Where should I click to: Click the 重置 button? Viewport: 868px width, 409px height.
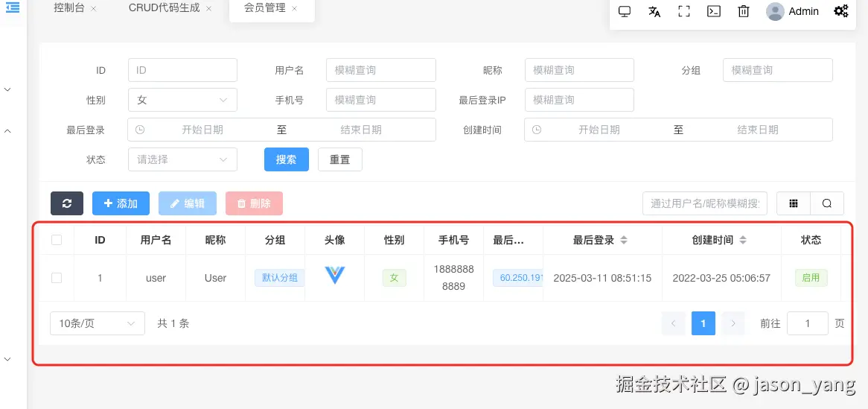[340, 159]
